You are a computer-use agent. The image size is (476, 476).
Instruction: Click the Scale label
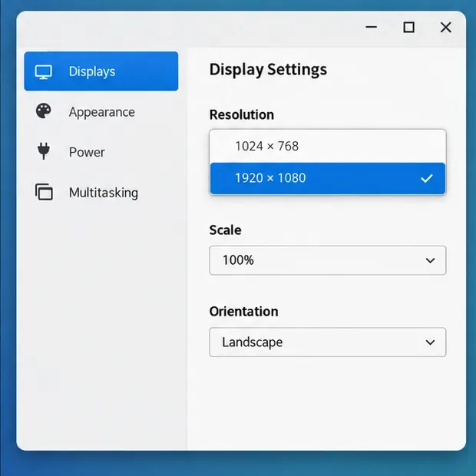[225, 230]
